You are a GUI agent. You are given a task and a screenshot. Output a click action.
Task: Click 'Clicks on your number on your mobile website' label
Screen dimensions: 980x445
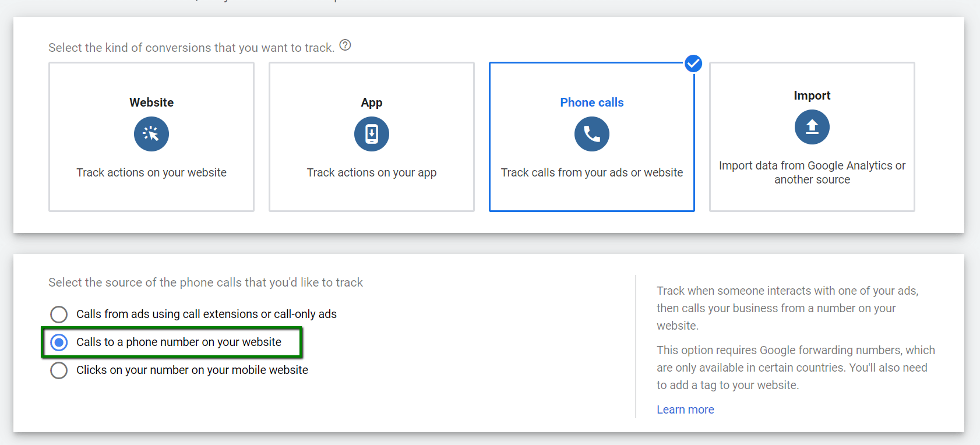192,370
